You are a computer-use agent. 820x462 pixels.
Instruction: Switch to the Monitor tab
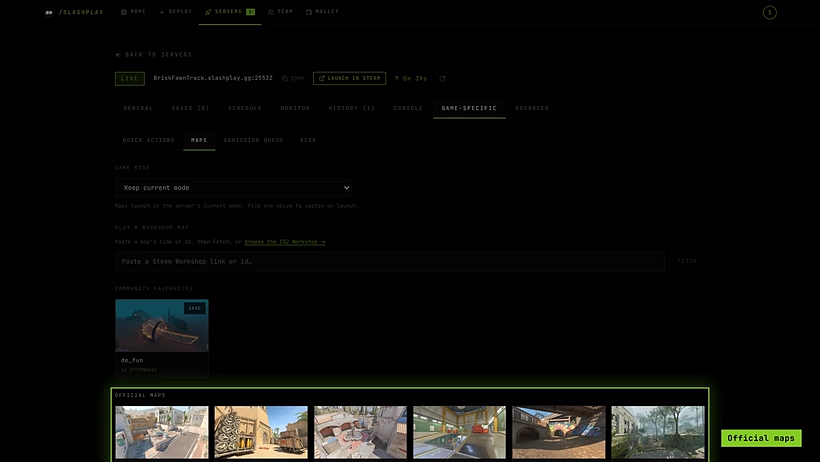tap(295, 108)
